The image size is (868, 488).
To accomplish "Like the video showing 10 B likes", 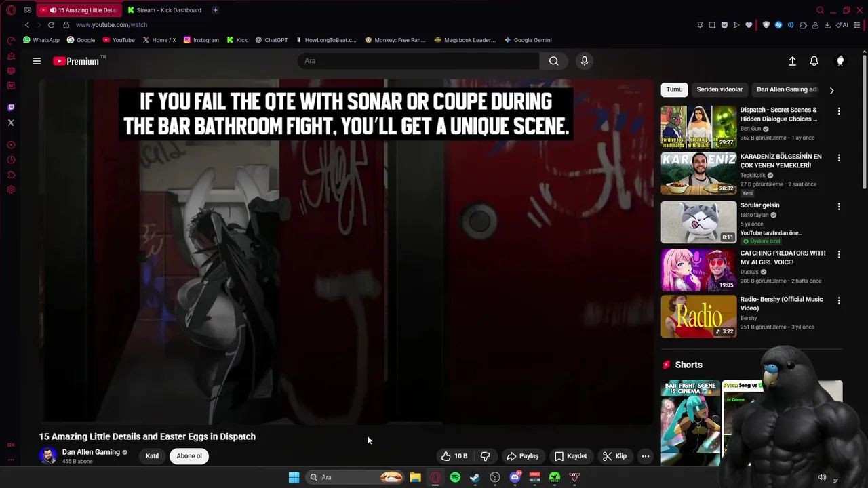I will point(454,456).
